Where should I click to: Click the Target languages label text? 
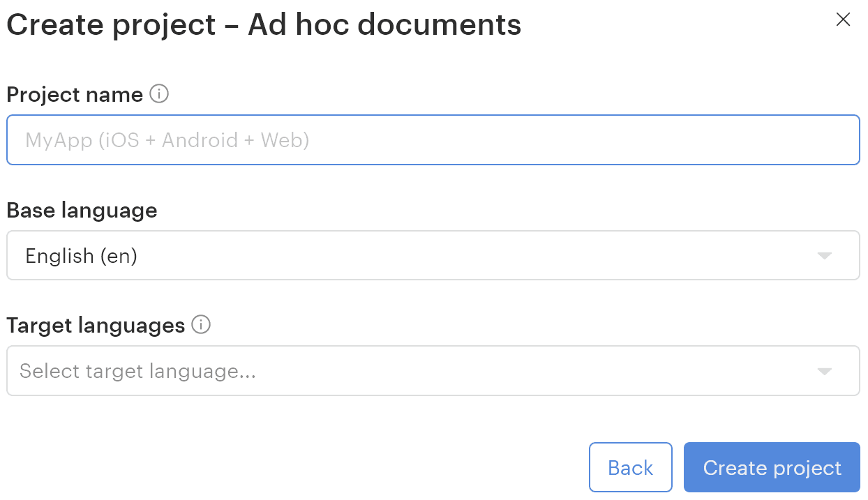(96, 325)
